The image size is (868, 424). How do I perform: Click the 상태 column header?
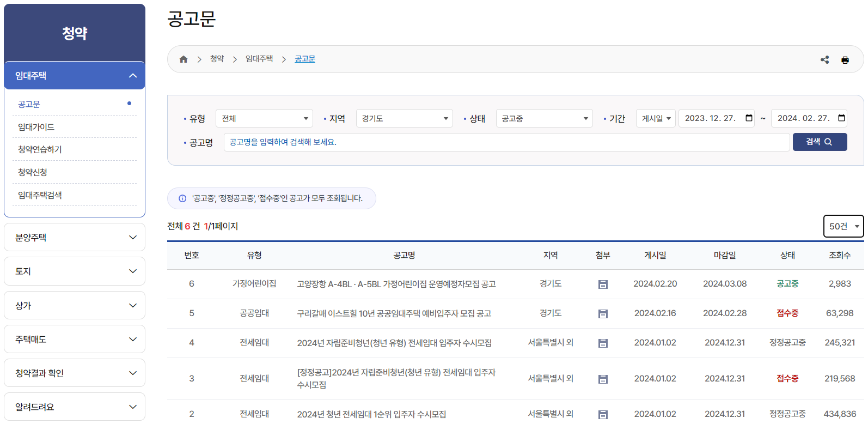point(787,255)
